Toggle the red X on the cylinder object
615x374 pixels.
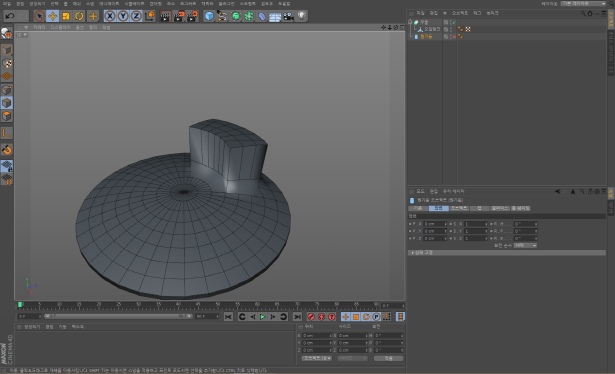(x=454, y=37)
